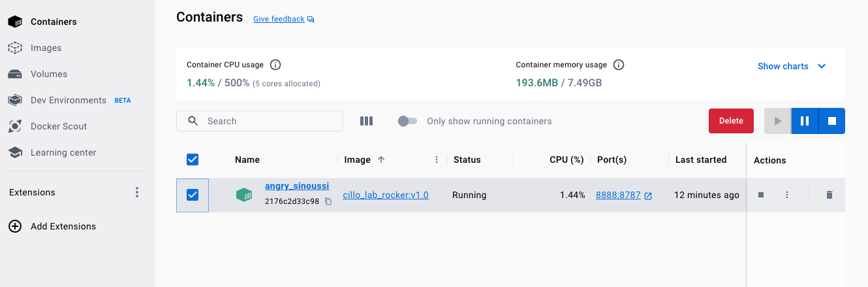Sort by the Name column header
Screen dimensions: 868x287
(247, 160)
